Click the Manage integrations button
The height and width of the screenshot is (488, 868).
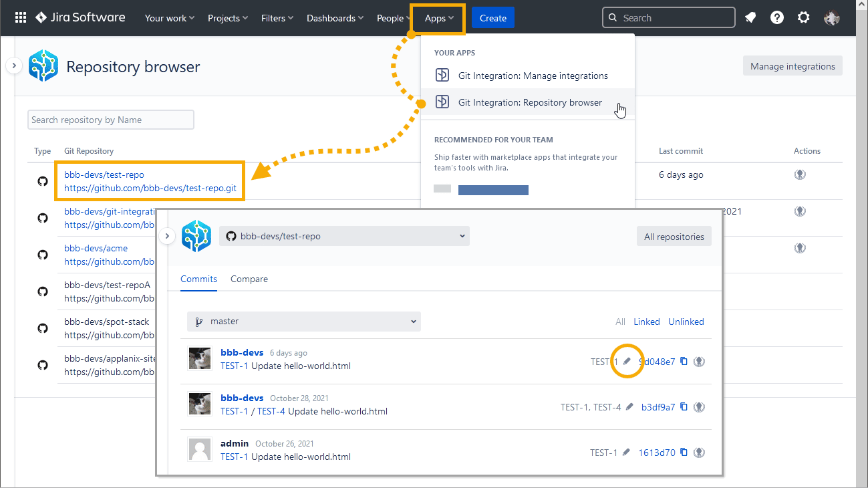pyautogui.click(x=792, y=66)
